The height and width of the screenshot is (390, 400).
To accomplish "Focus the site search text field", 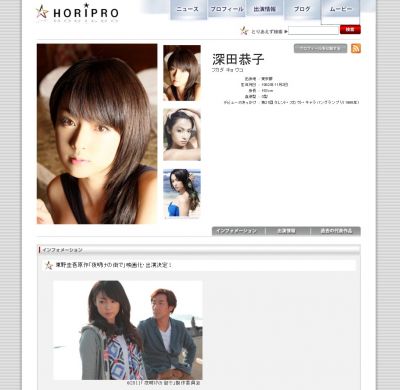I will 313,31.
